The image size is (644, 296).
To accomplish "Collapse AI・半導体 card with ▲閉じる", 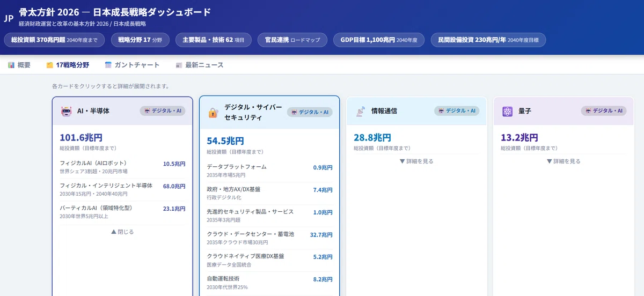I will [x=122, y=232].
